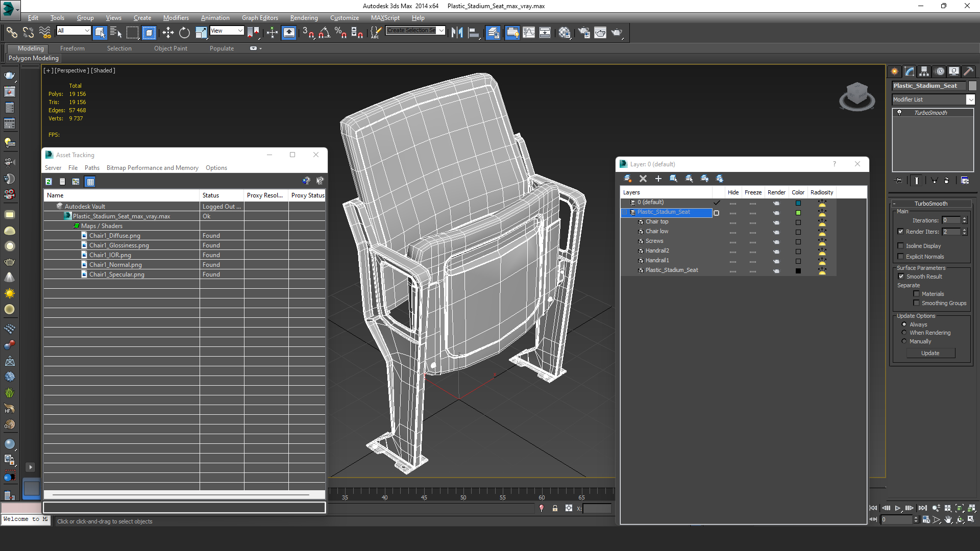This screenshot has height=551, width=980.
Task: Toggle the 3D Snaps button
Action: 308,33
